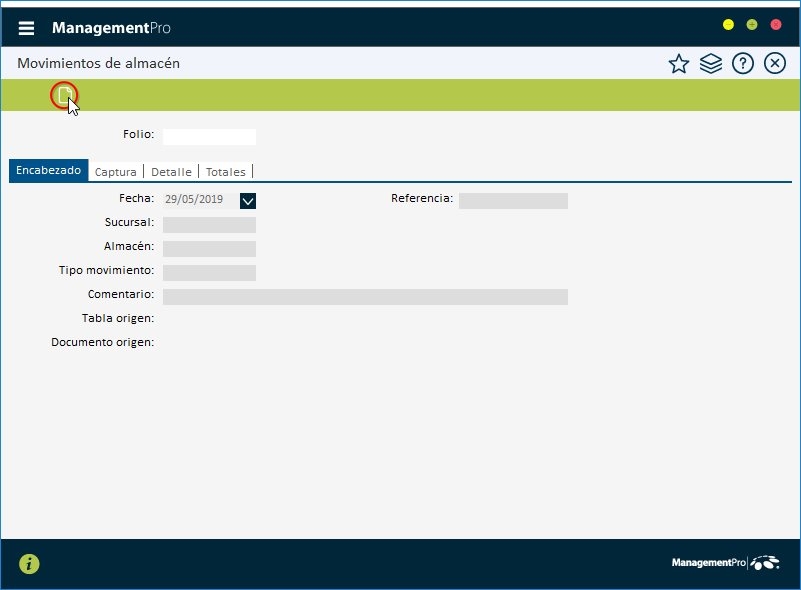Switch to the Captura tab
Image resolution: width=801 pixels, height=590 pixels.
(116, 172)
